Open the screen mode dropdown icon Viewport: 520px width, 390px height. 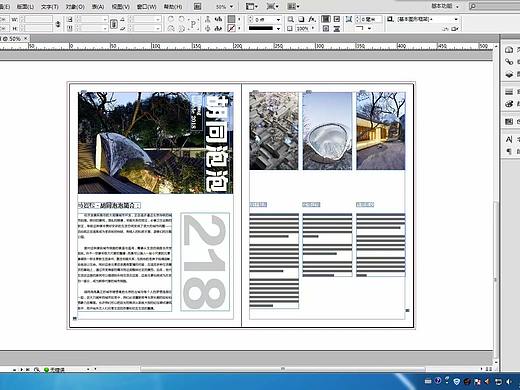(273, 6)
